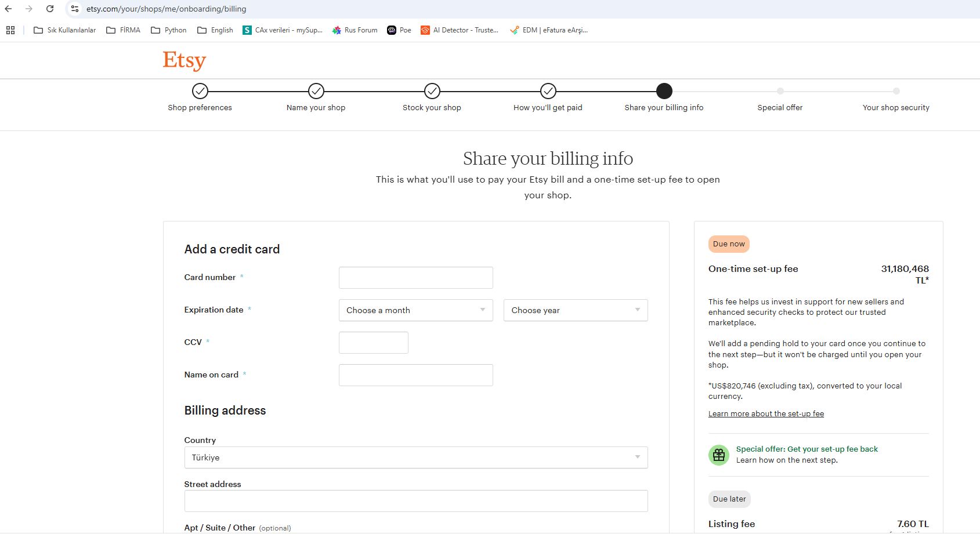Click the US$820,746 excluding tax footnote
This screenshot has width=980, height=534.
coord(805,391)
